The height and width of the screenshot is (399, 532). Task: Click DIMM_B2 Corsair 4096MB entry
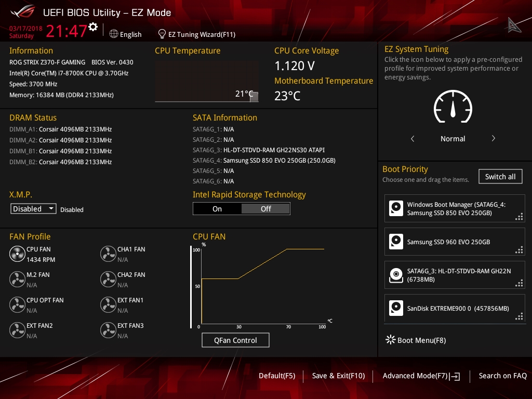coord(60,162)
